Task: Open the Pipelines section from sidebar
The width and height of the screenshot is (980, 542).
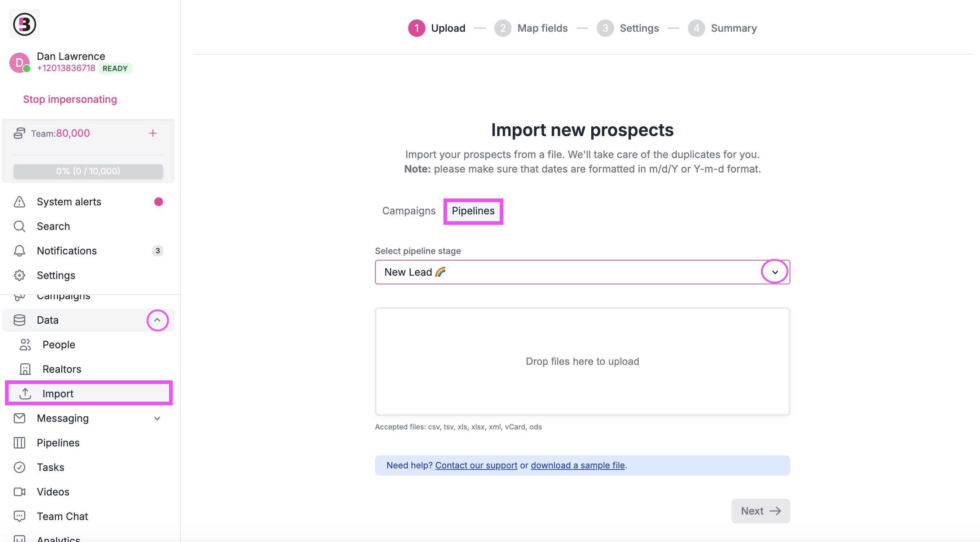Action: tap(58, 442)
